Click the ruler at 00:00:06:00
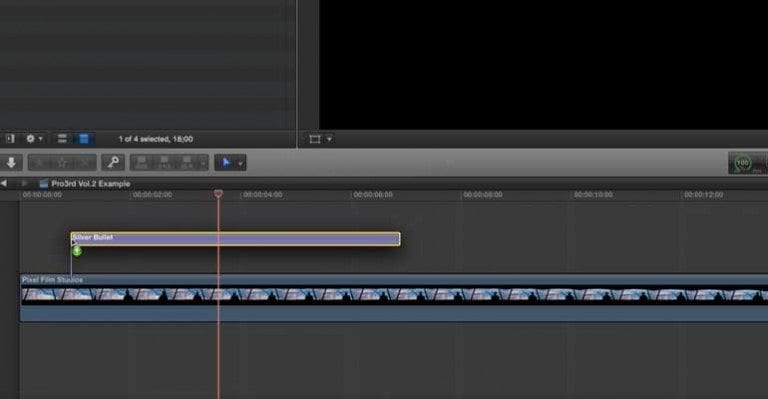This screenshot has height=399, width=768. click(x=373, y=195)
